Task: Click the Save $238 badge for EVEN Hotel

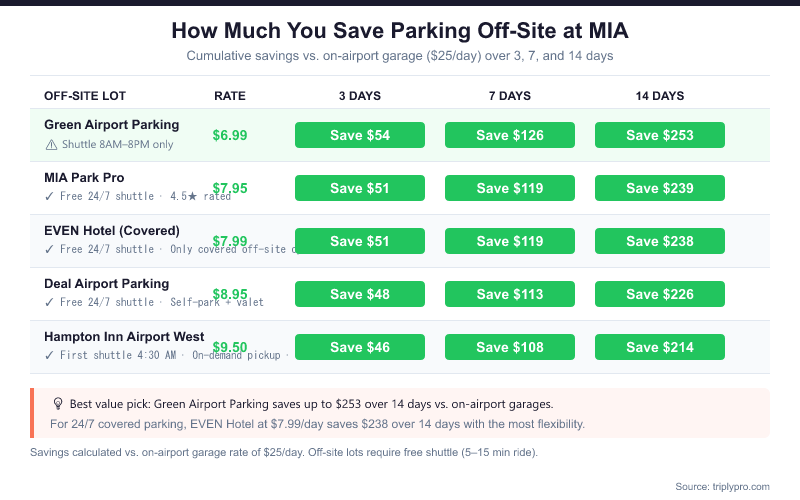Action: 660,241
